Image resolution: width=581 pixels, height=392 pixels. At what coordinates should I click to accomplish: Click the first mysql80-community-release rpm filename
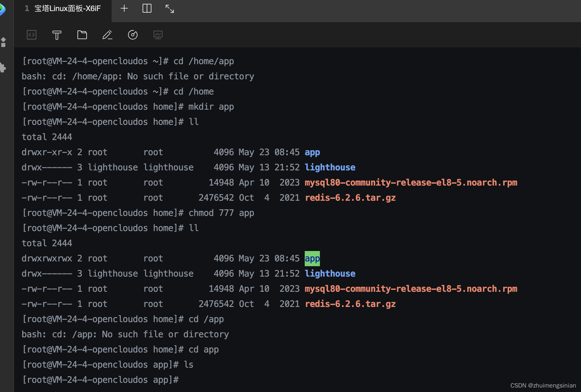411,182
